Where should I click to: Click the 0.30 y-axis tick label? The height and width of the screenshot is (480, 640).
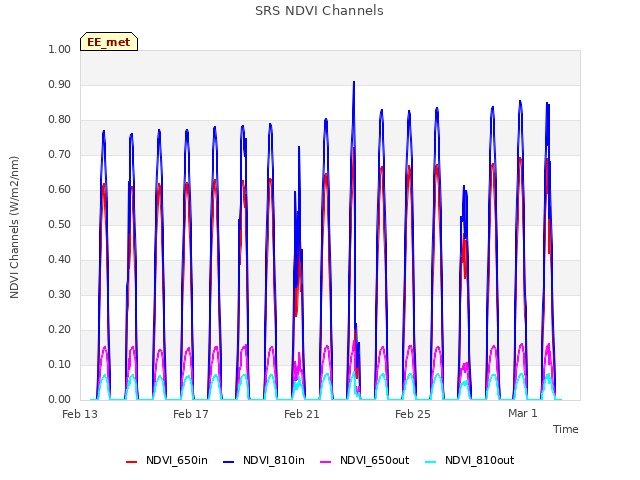60,294
